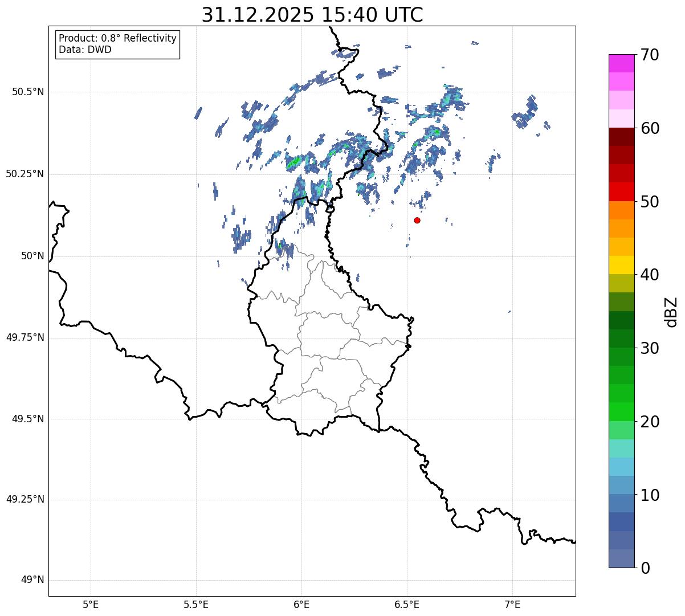Click the orange colorbar segment below 50

[622, 210]
